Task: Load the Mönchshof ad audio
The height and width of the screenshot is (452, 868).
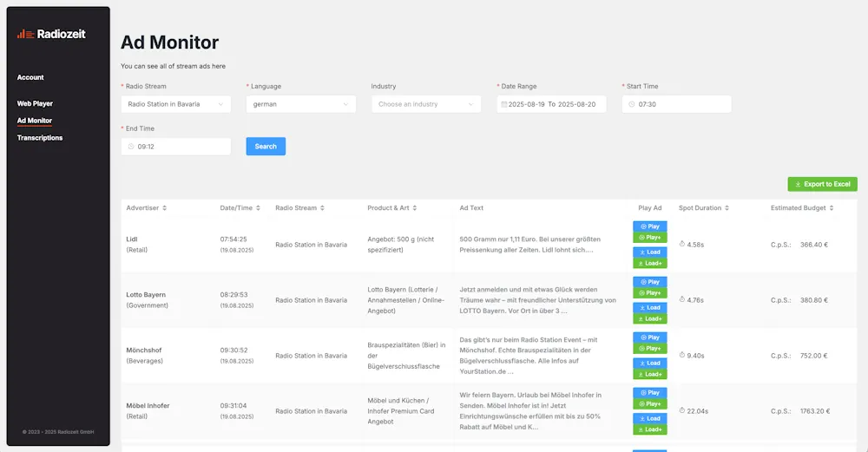Action: coord(649,364)
